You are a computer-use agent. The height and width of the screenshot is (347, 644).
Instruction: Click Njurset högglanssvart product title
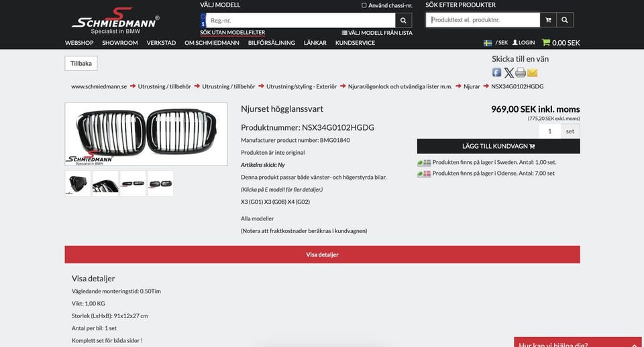282,109
